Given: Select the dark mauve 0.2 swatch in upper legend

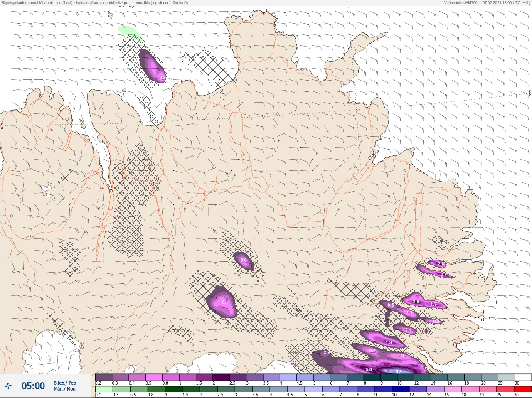Looking at the screenshot, I should (x=103, y=377).
